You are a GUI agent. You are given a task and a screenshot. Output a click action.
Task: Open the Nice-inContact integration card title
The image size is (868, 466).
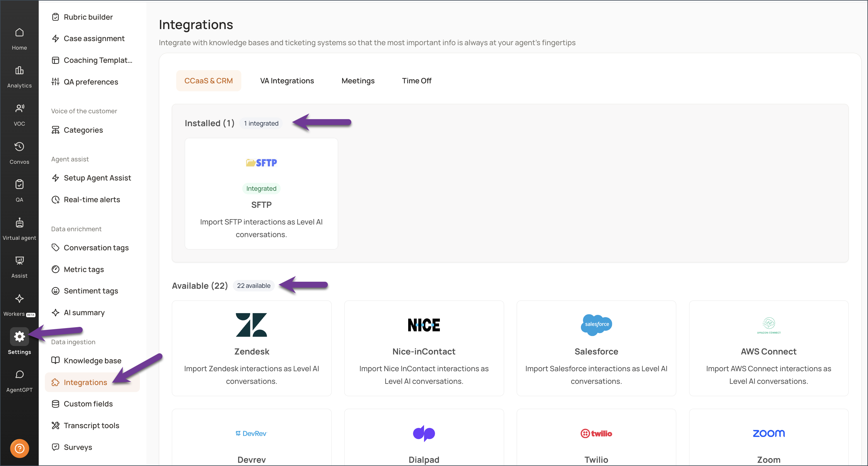tap(424, 352)
